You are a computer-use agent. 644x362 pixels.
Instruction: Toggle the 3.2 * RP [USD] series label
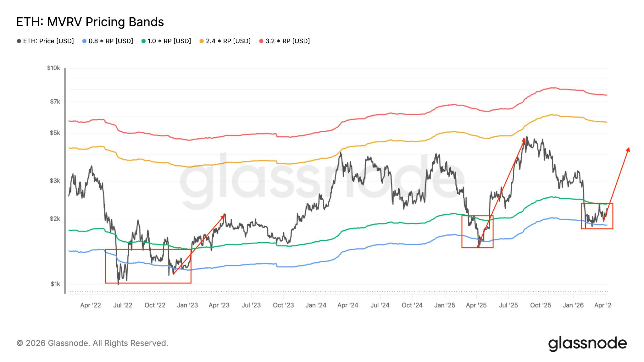(x=287, y=41)
